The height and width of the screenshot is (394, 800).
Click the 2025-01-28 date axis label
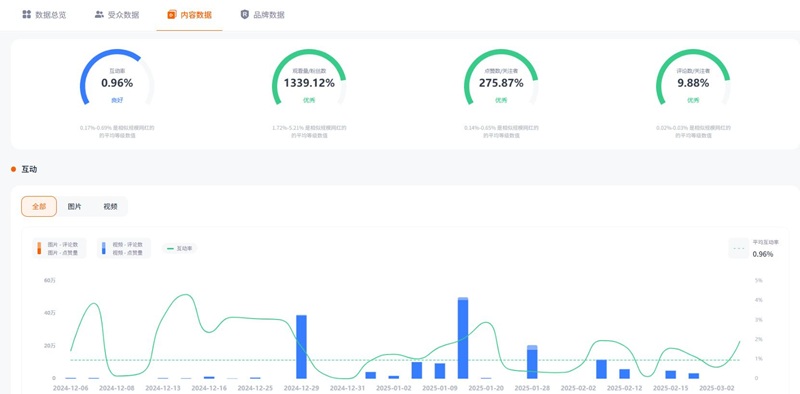pos(532,388)
